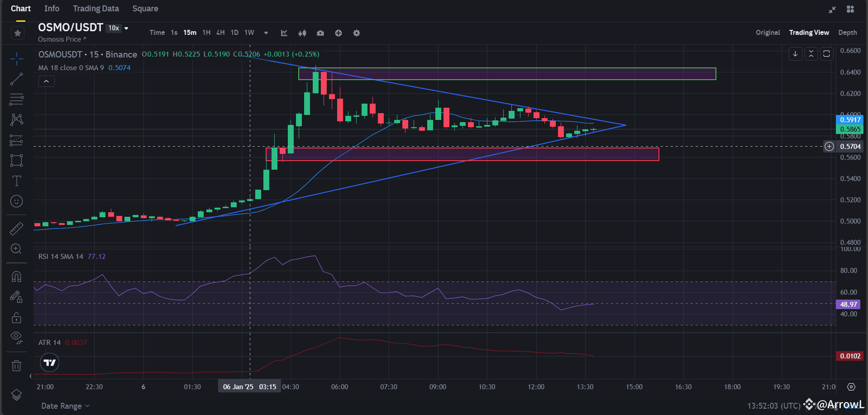Viewport: 868px width, 415px height.
Task: Remove drawings with the trash icon
Action: (17, 365)
